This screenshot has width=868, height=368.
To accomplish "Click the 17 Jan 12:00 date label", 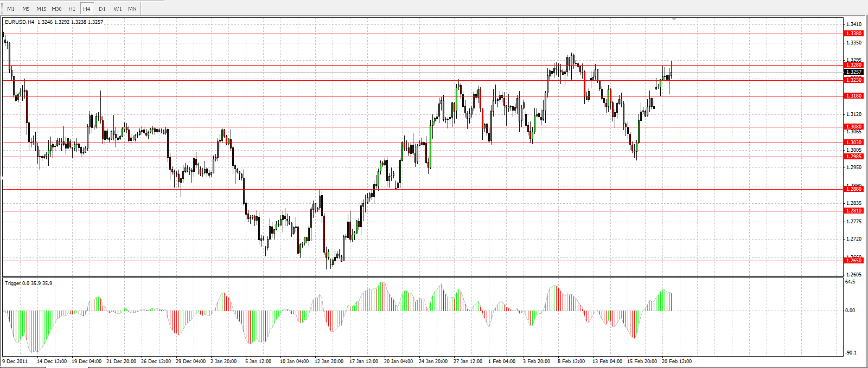I will point(364,361).
